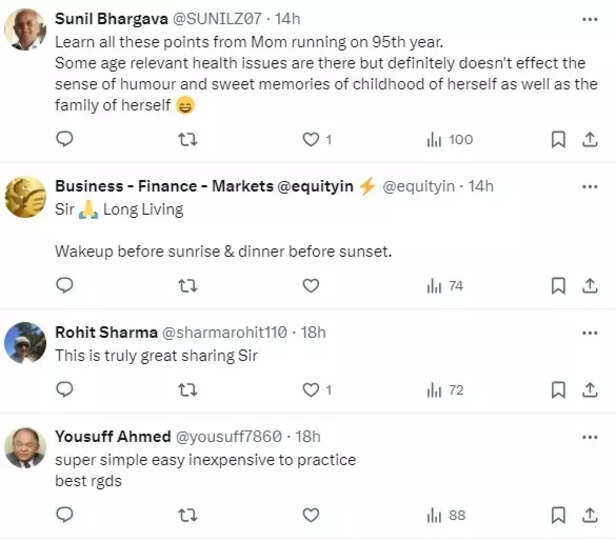Viewport: 616px width, 542px height.
Task: Reply to Sunil Bhargava's tweet
Action: pyautogui.click(x=65, y=140)
